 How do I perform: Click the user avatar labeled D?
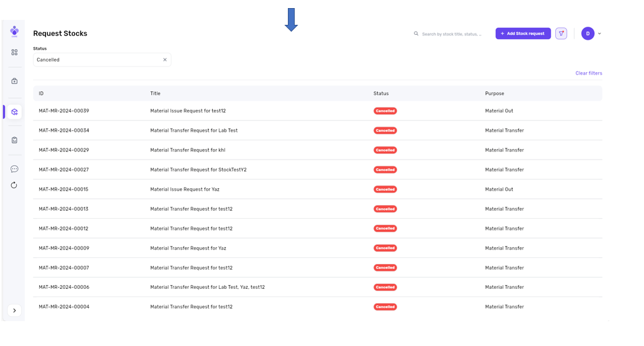tap(588, 34)
